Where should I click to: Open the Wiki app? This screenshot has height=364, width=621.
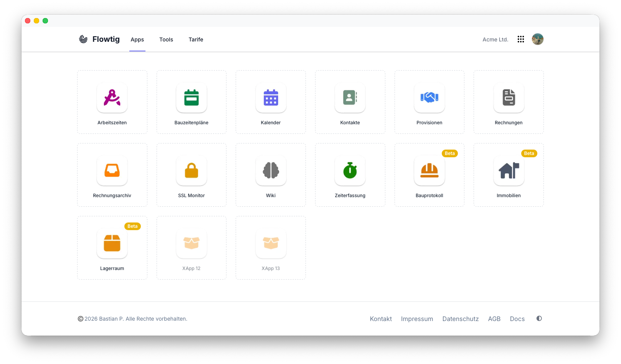click(x=271, y=175)
